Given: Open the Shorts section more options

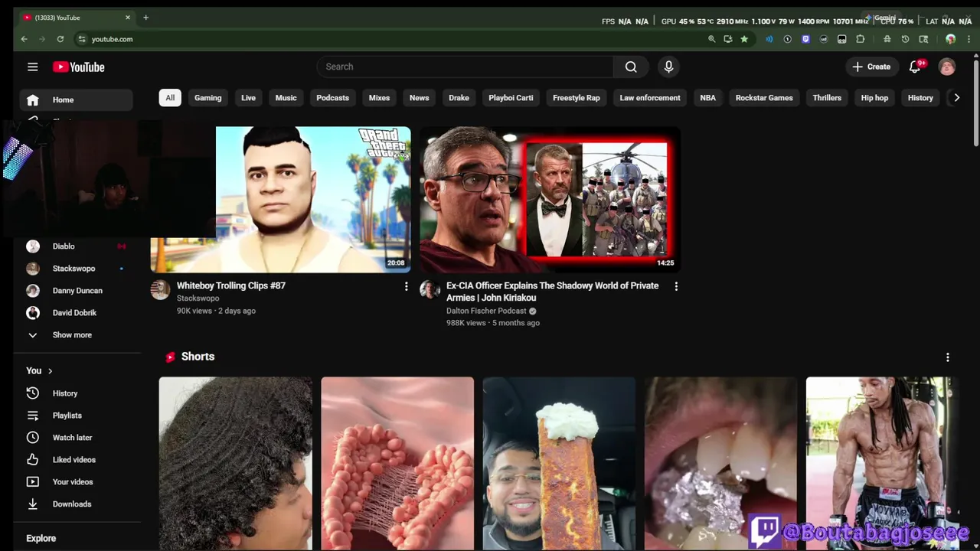Looking at the screenshot, I should 947,357.
